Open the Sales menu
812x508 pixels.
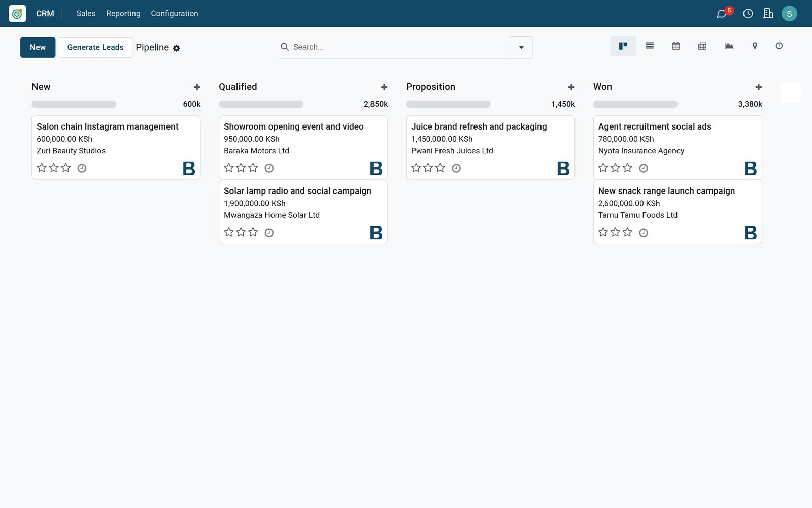click(x=86, y=14)
